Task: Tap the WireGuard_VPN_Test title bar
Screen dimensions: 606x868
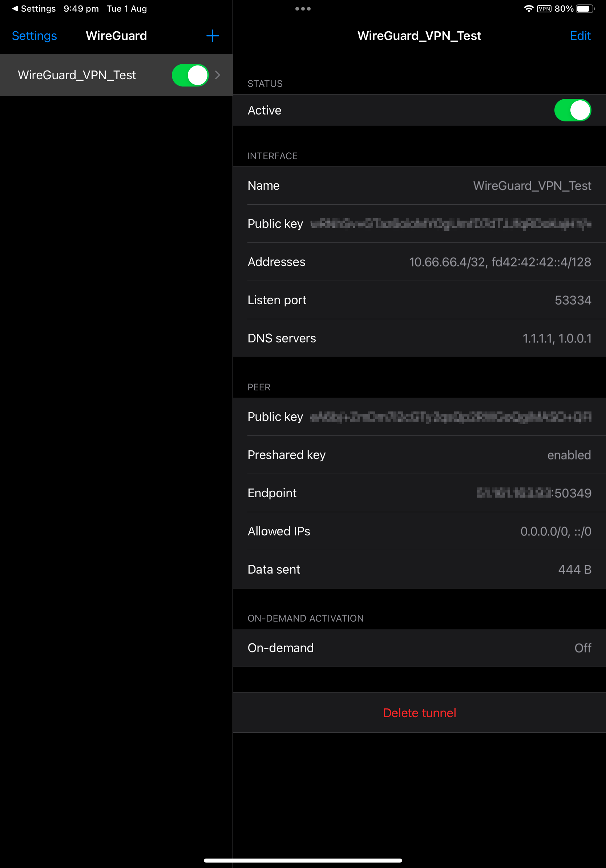Action: tap(419, 36)
